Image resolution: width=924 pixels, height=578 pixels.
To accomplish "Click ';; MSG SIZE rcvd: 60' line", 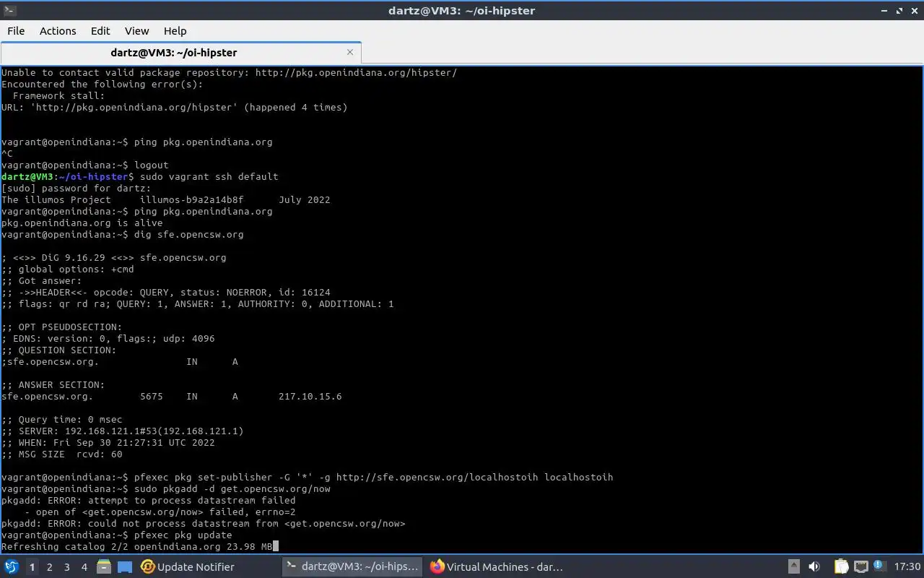I will [62, 454].
